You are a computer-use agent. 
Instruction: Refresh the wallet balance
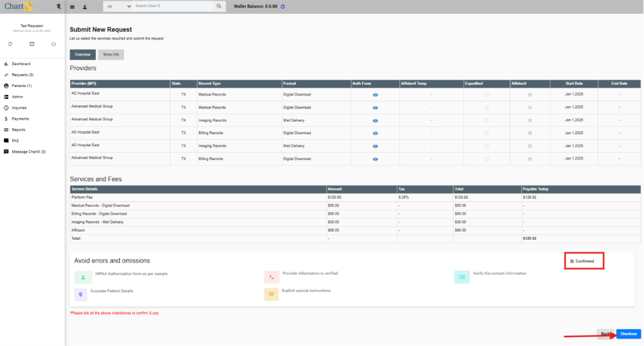283,7
